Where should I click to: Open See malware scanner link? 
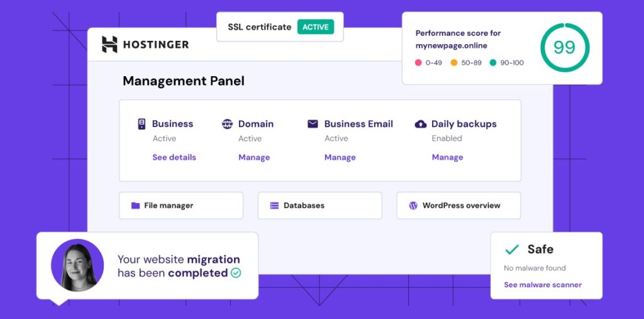[543, 285]
